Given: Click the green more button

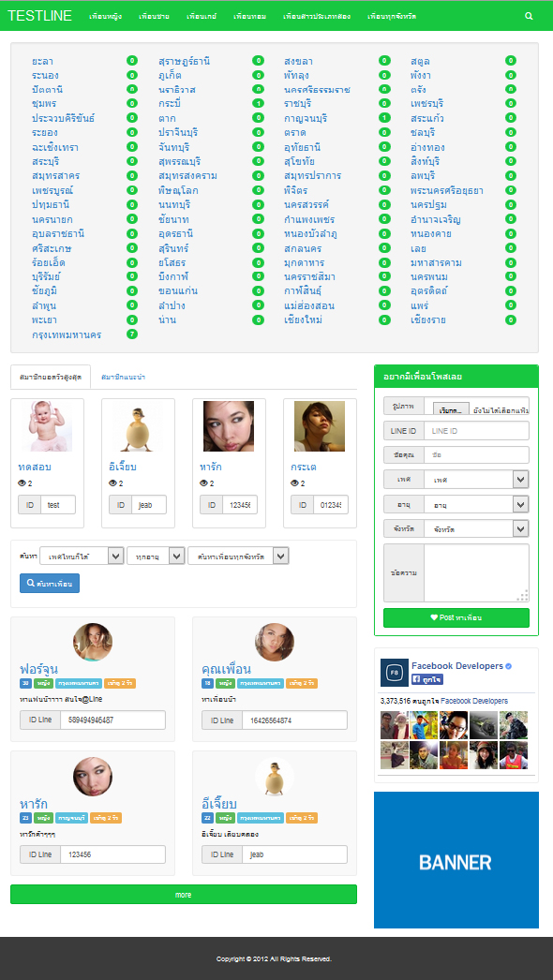Looking at the screenshot, I should click(x=184, y=895).
